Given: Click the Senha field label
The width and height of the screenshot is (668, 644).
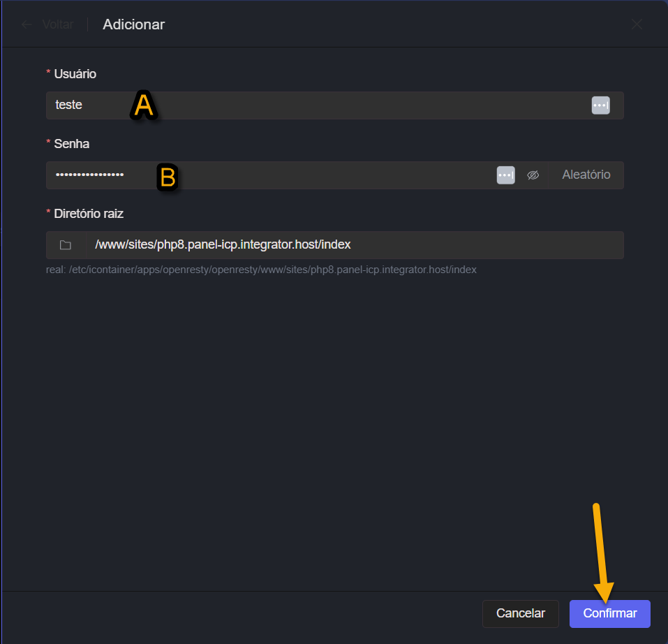Looking at the screenshot, I should 71,144.
